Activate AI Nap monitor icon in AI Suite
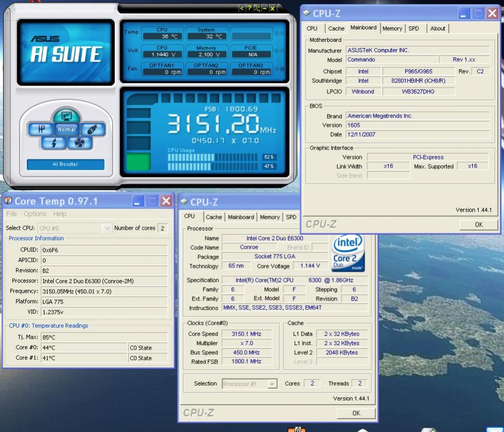The image size is (504, 432). pos(67,116)
